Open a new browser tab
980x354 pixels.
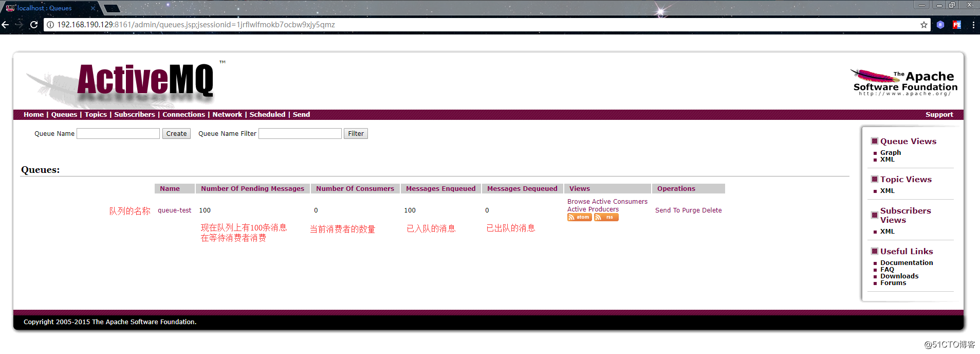(x=112, y=8)
